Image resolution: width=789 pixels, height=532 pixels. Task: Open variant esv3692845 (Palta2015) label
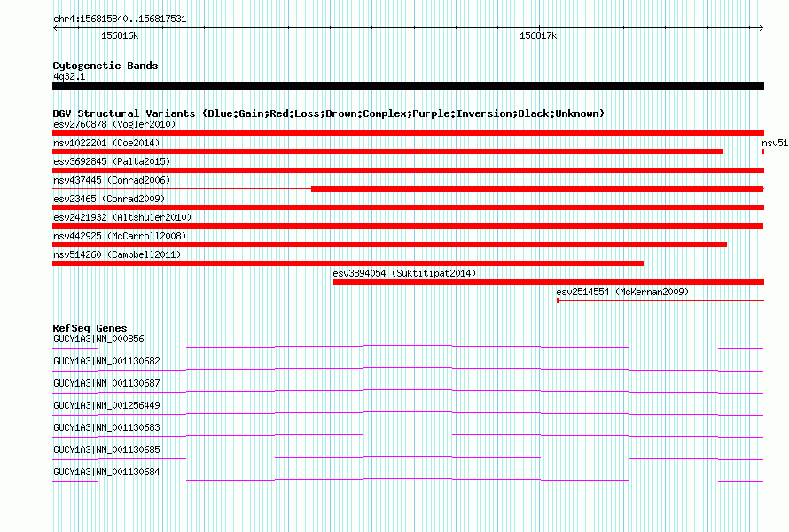pyautogui.click(x=112, y=161)
